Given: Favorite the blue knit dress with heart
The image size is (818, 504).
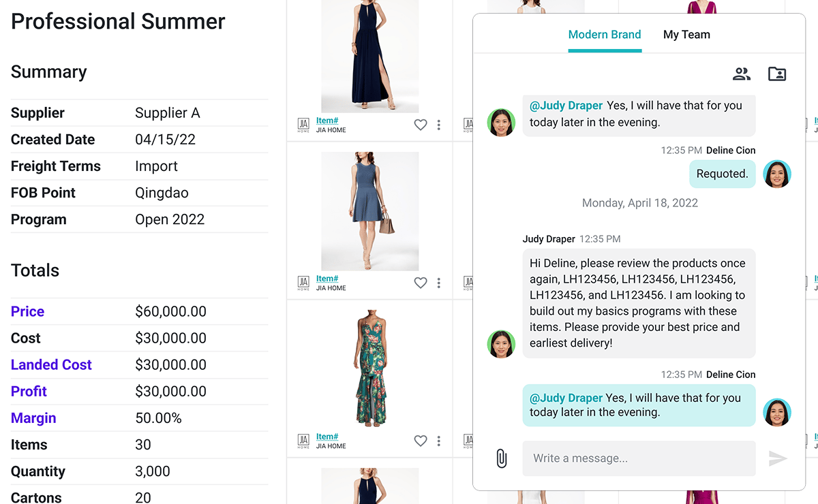Looking at the screenshot, I should pyautogui.click(x=421, y=283).
